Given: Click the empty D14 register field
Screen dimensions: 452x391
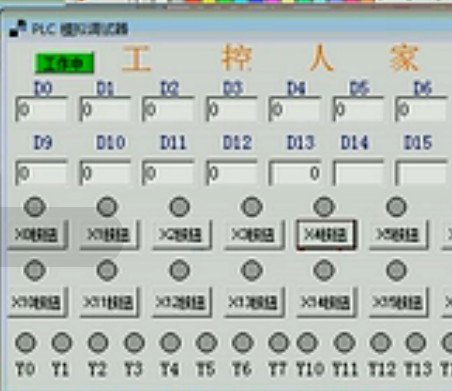Looking at the screenshot, I should [358, 173].
